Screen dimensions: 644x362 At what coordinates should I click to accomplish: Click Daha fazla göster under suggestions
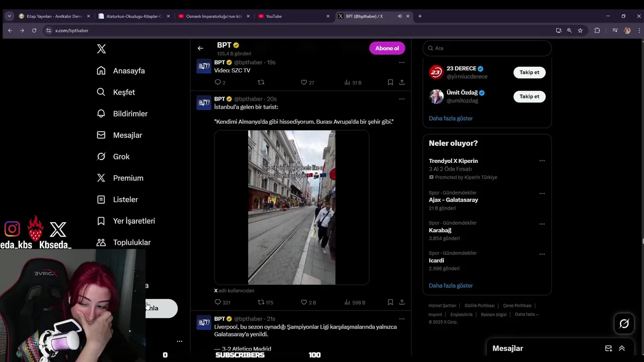[451, 118]
